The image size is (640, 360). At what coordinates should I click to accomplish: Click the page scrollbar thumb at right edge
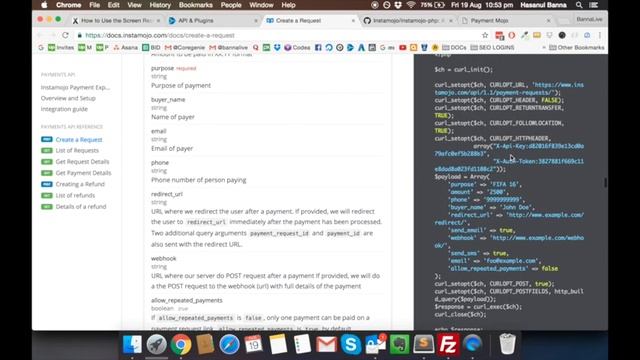(x=605, y=182)
